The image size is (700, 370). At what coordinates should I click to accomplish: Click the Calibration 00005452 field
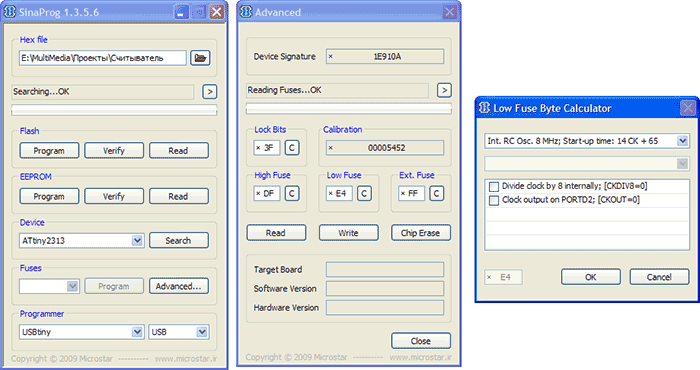pyautogui.click(x=385, y=148)
